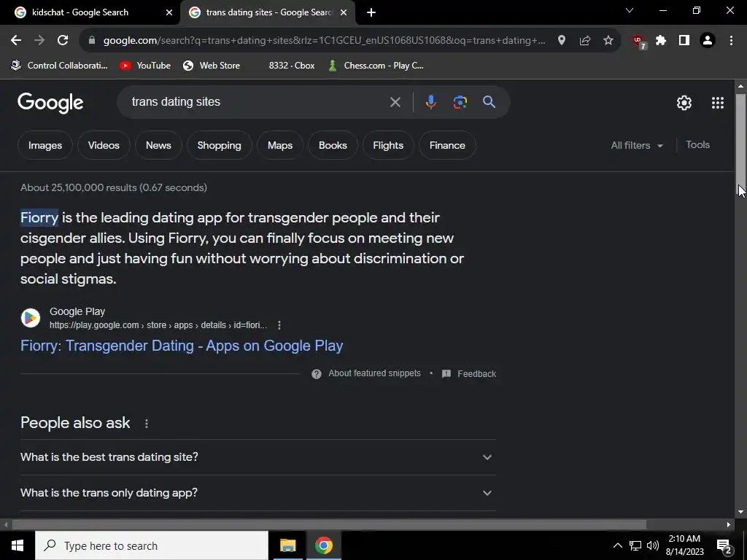Open the volume control in system tray
The height and width of the screenshot is (560, 747).
(653, 545)
